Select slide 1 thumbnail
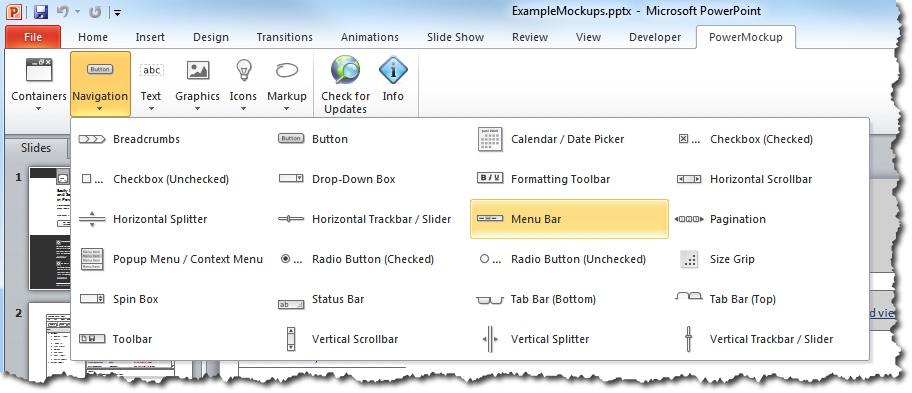Image resolution: width=912 pixels, height=393 pixels. click(50, 229)
